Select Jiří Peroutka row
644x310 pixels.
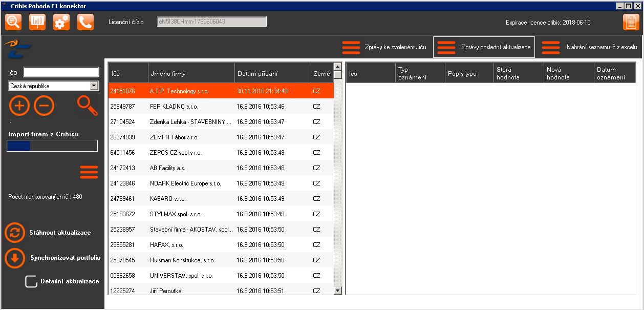pos(221,290)
